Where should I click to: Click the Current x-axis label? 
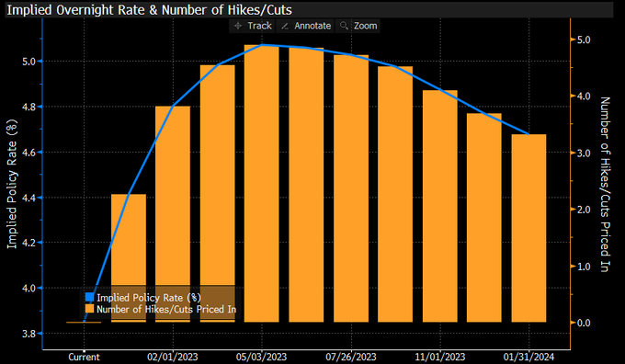[x=84, y=357]
